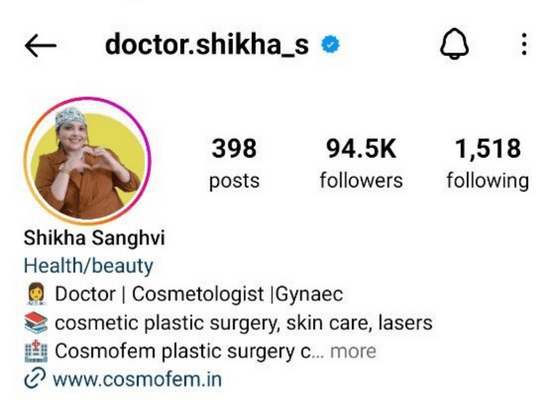Viewport: 560px width, 400px height.
Task: Open the 94.5K followers list
Action: coord(361,164)
